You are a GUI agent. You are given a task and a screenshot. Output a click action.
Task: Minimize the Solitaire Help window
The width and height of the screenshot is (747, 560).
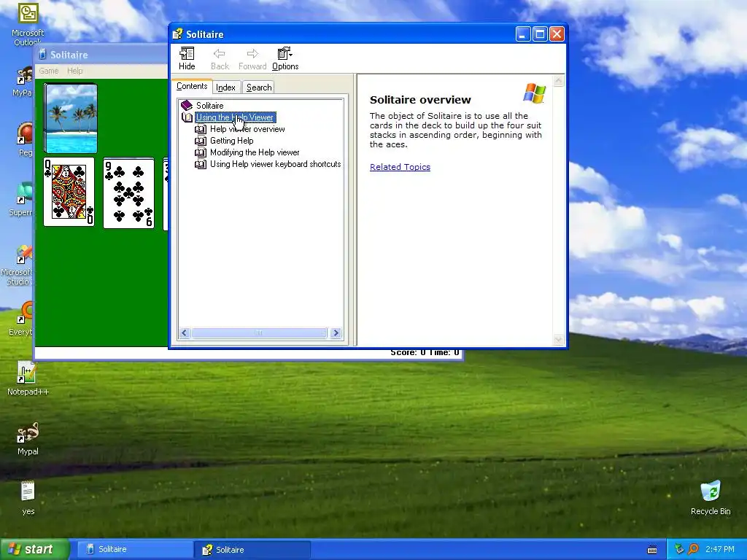(x=522, y=34)
